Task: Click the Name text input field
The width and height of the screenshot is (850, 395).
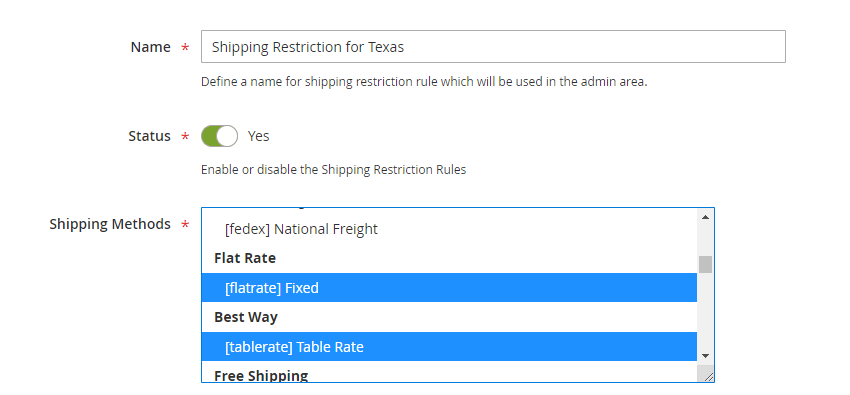Action: 493,47
